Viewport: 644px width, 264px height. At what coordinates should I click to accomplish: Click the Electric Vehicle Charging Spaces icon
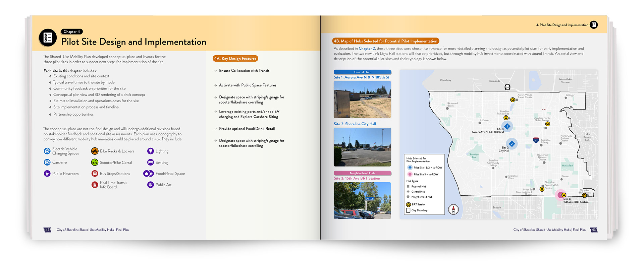pyautogui.click(x=47, y=151)
